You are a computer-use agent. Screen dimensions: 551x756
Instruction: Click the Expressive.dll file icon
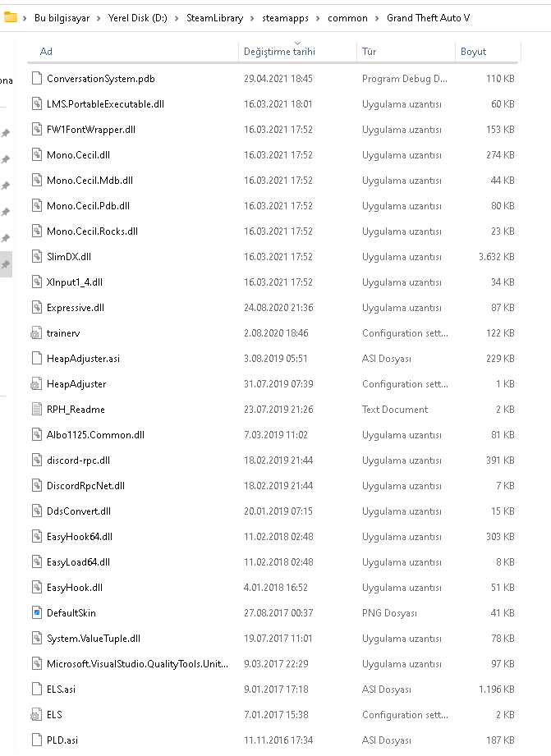tap(37, 307)
